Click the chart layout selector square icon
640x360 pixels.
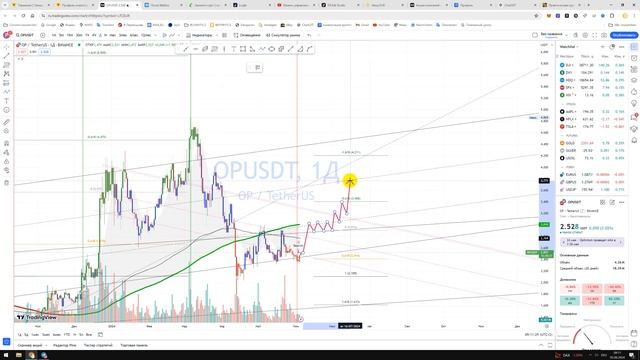(x=535, y=35)
